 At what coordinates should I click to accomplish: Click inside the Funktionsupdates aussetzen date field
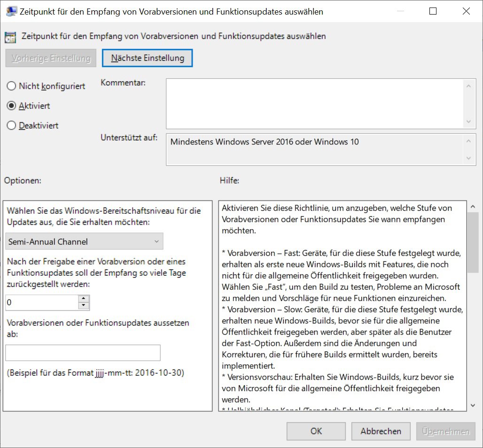(x=83, y=353)
